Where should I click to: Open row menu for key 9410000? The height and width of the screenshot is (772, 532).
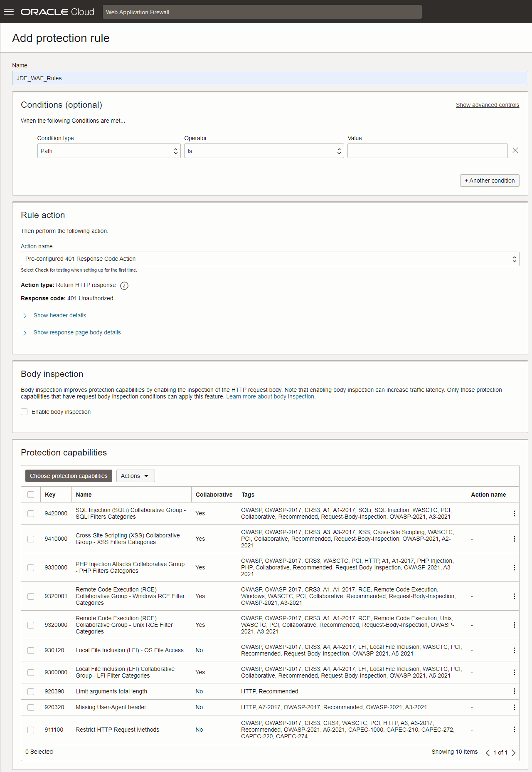click(514, 539)
